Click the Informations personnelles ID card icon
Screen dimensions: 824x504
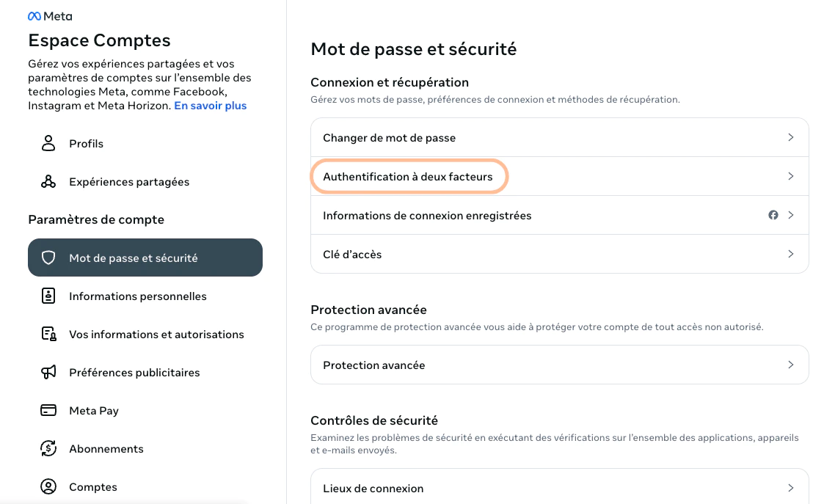(48, 296)
